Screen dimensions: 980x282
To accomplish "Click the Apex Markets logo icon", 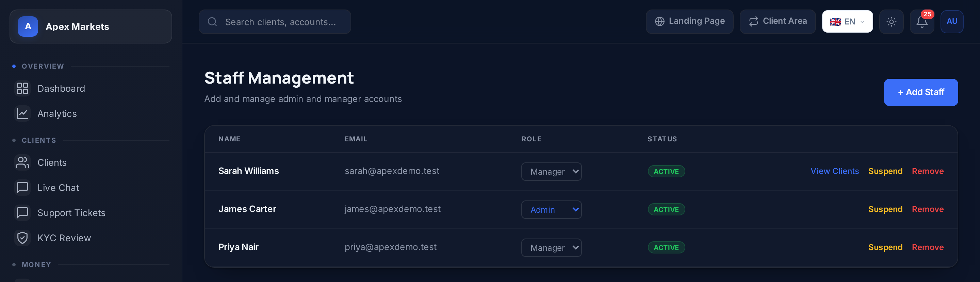I will 28,26.
